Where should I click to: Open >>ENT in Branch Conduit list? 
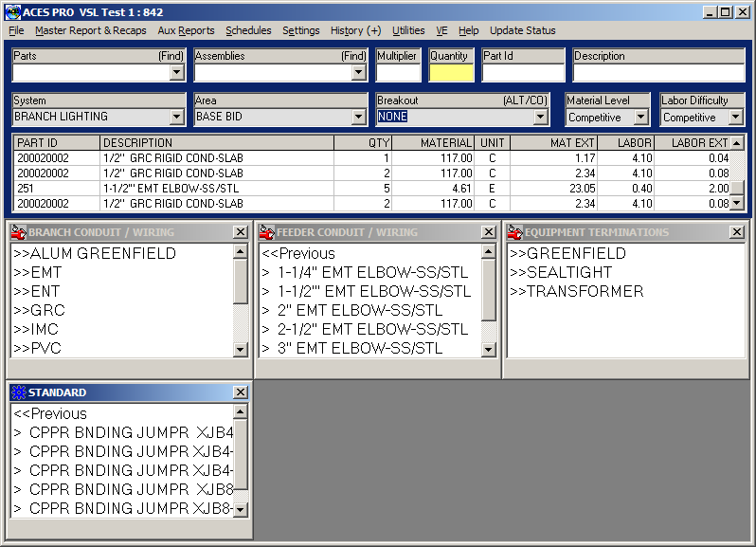[x=37, y=291]
